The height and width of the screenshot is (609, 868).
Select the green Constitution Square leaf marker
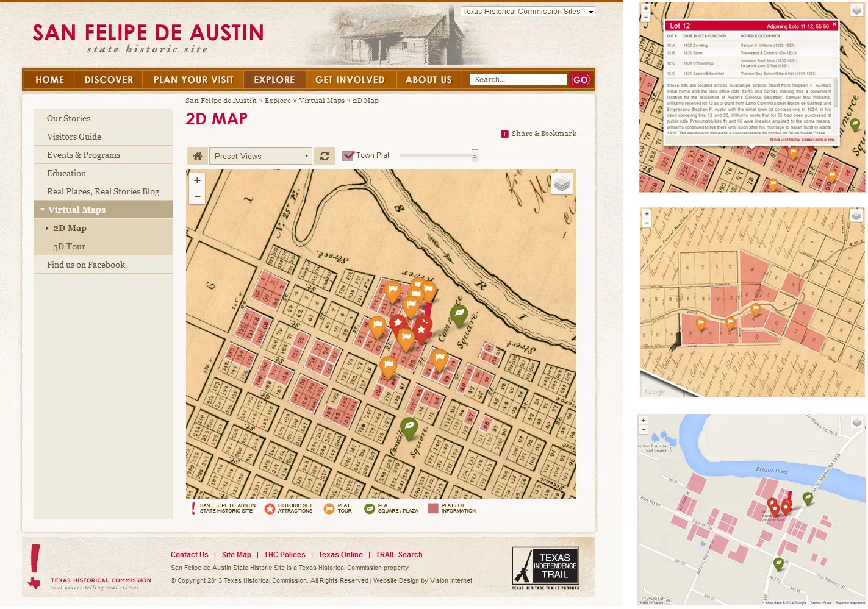click(409, 428)
